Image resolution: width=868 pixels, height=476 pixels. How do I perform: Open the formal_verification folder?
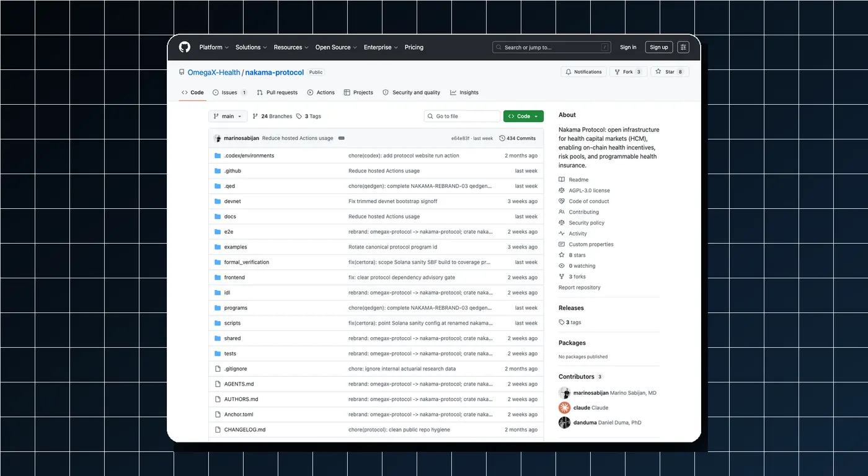click(247, 262)
